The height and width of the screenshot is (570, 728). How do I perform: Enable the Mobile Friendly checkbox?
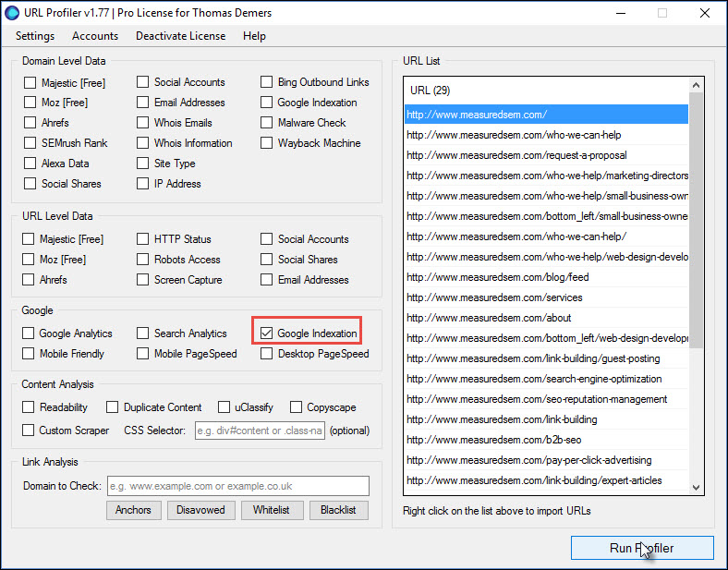coord(29,354)
